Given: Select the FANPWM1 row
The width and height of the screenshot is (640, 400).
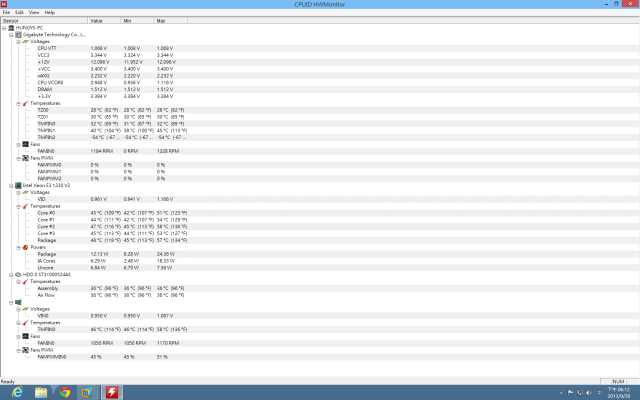Looking at the screenshot, I should (x=112, y=172).
